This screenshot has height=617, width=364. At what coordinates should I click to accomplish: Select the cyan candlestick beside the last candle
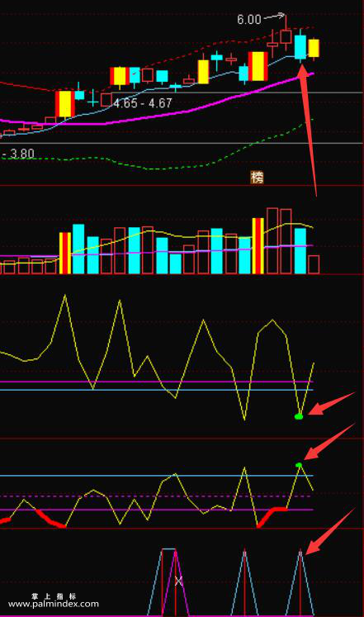pyautogui.click(x=300, y=46)
